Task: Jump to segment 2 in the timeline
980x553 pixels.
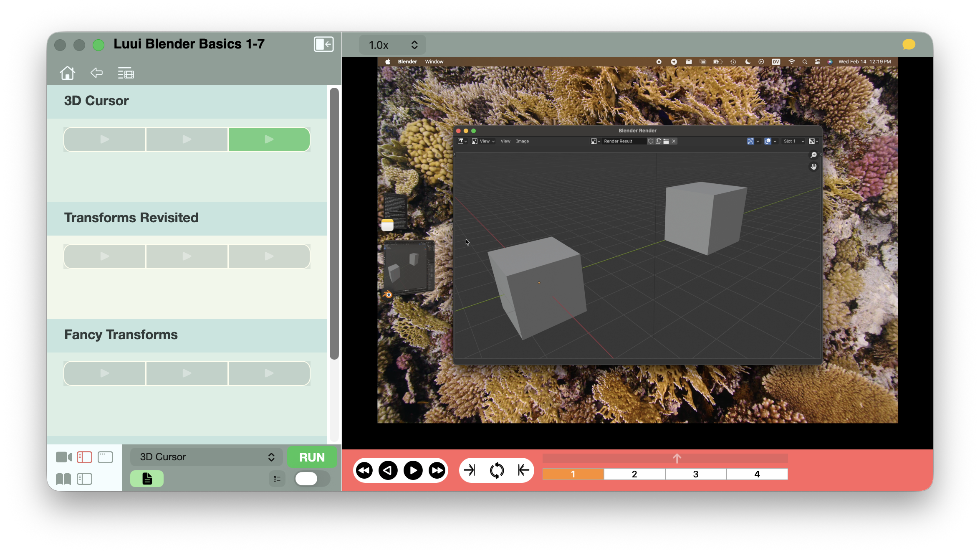Action: coord(634,474)
